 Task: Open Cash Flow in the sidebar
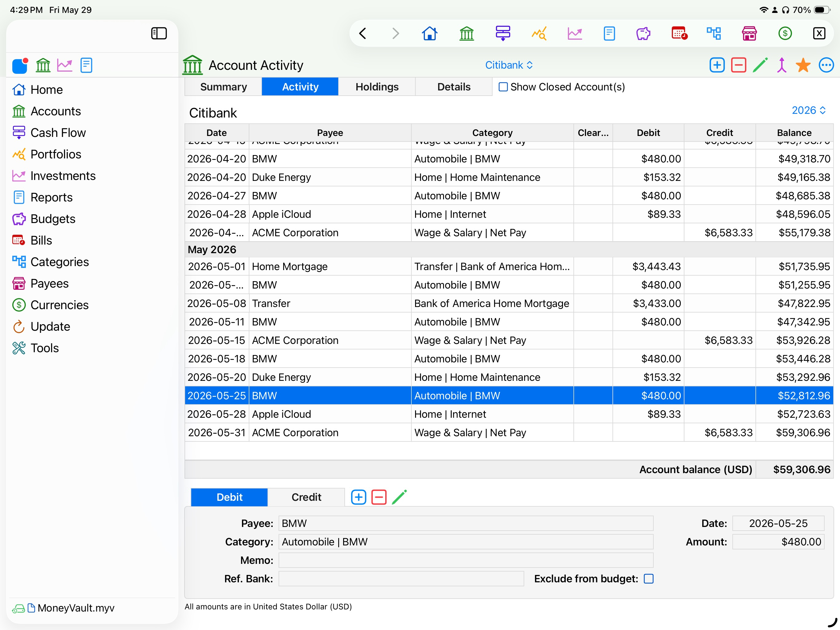[x=49, y=133]
